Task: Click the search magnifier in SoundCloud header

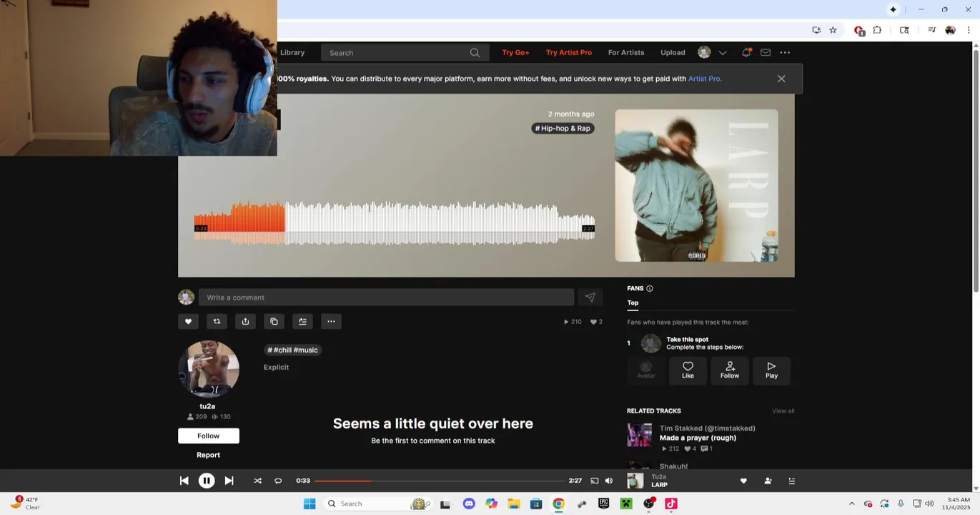Action: 475,53
